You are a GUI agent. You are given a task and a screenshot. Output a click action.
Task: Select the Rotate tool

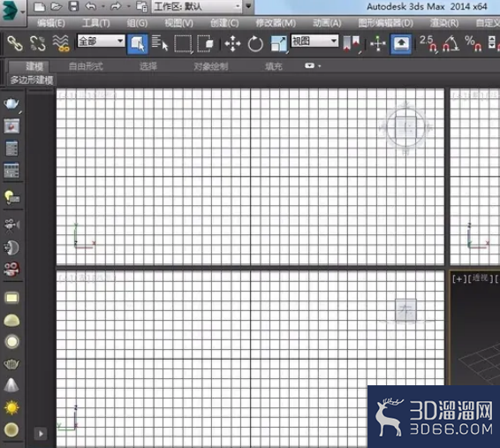pyautogui.click(x=255, y=43)
